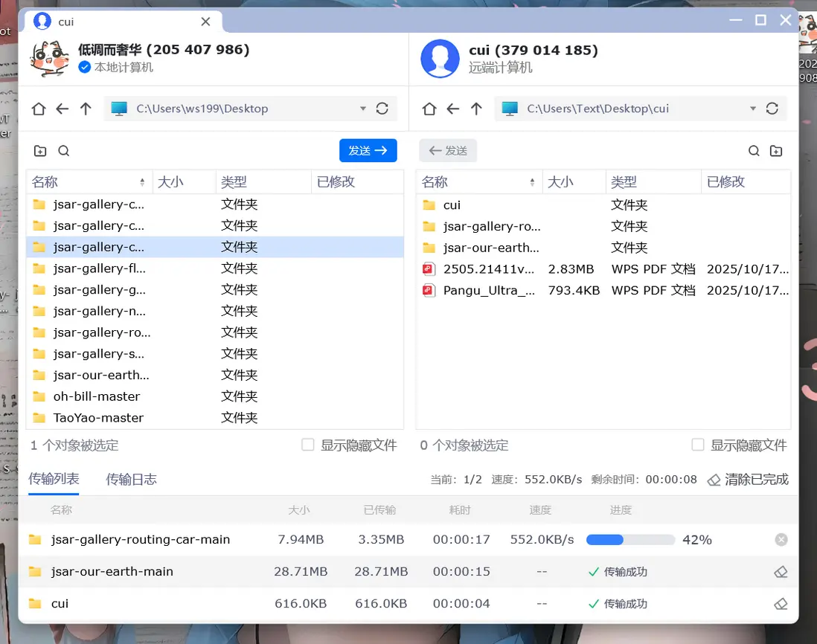The image size is (817, 644).
Task: Expand the remote 名称 column sort options
Action: point(532,181)
